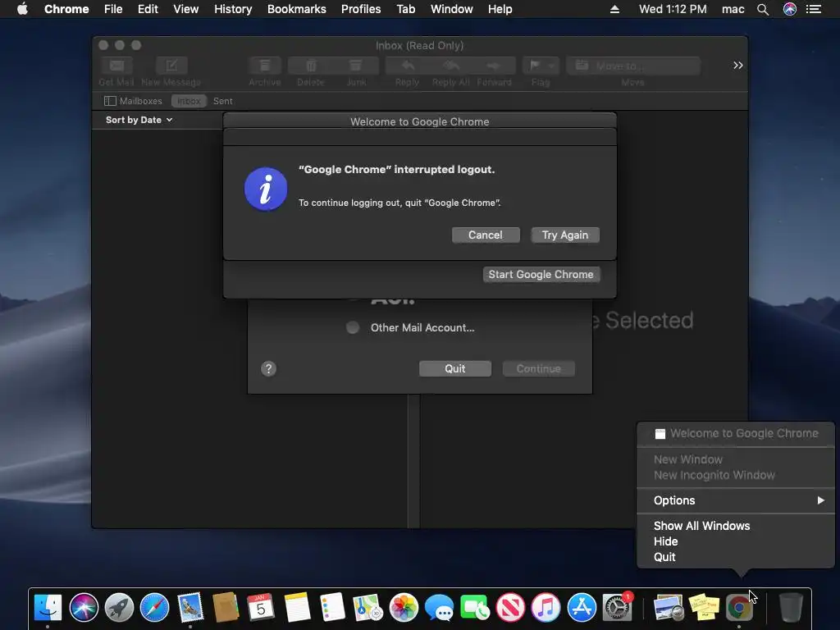Open Messages icon in Dock
This screenshot has width=840, height=630.
click(x=439, y=608)
